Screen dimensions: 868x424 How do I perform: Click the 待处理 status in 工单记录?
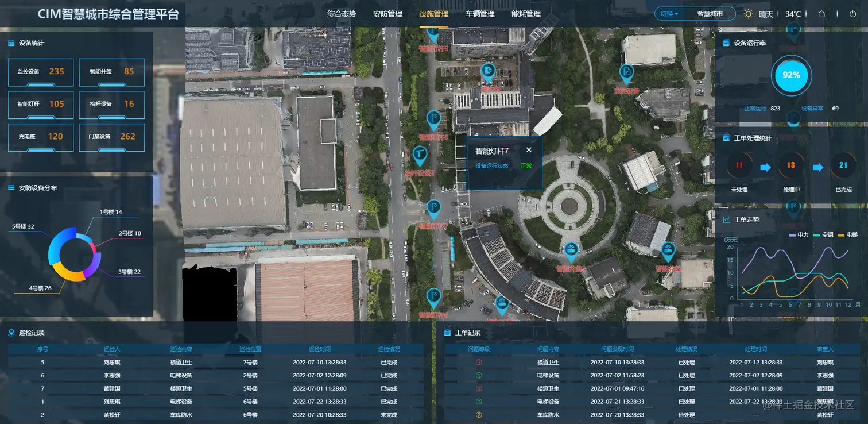point(687,415)
